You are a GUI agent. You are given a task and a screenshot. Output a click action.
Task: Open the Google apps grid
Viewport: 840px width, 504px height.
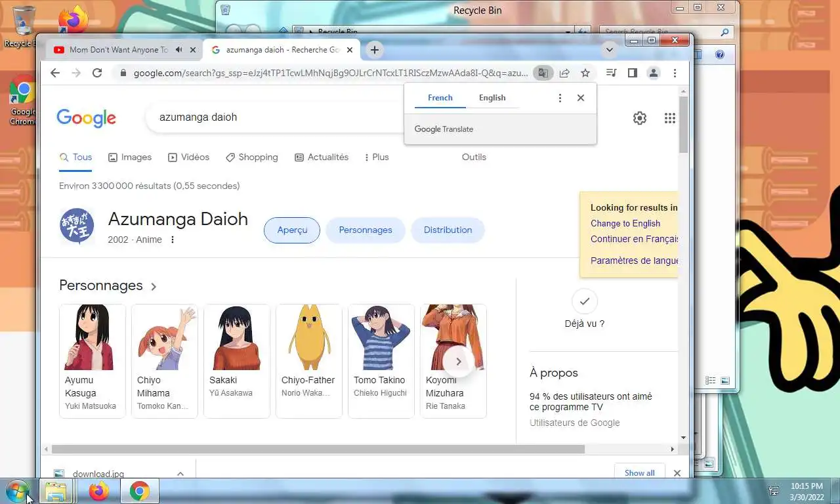click(x=669, y=118)
